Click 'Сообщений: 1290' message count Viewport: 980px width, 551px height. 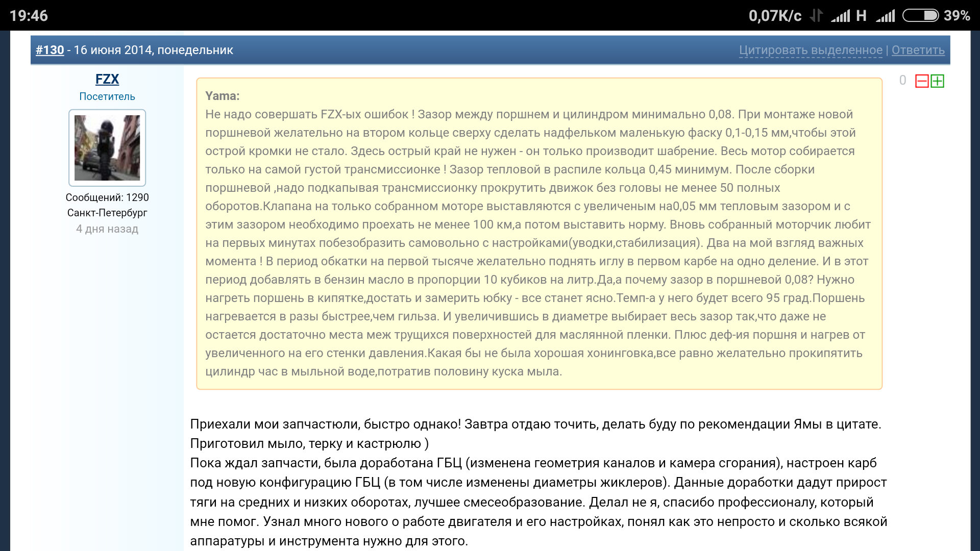pyautogui.click(x=107, y=197)
